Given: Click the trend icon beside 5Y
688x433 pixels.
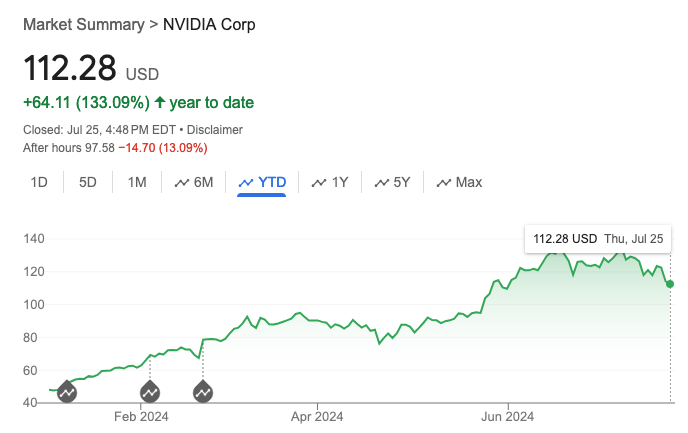Looking at the screenshot, I should click(381, 183).
